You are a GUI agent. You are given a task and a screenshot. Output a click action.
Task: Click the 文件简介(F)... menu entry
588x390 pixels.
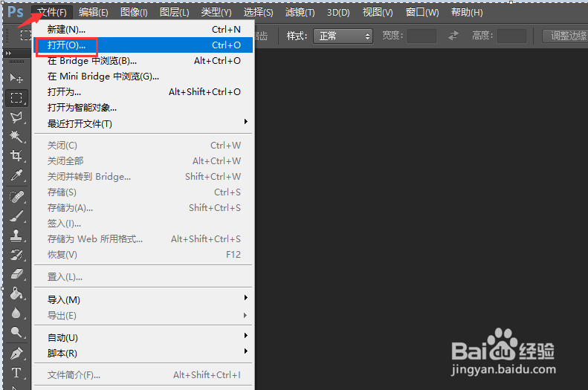click(x=143, y=374)
